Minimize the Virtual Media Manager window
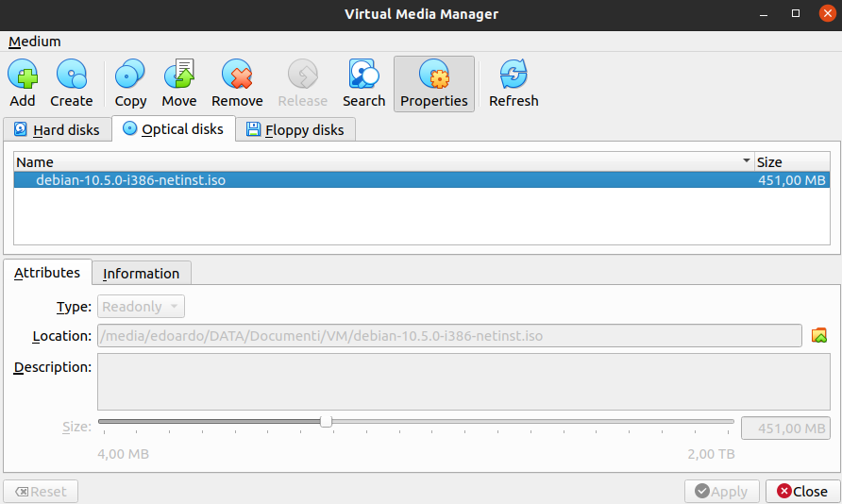The width and height of the screenshot is (842, 504). click(x=763, y=14)
